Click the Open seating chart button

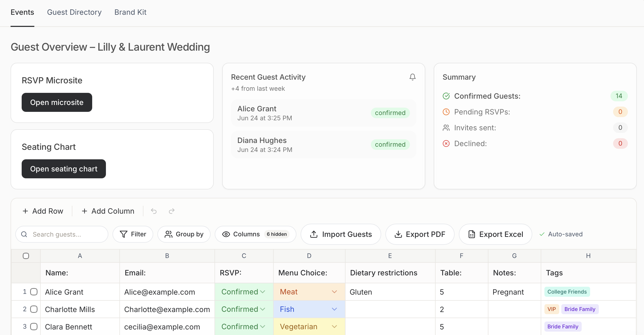pos(64,169)
